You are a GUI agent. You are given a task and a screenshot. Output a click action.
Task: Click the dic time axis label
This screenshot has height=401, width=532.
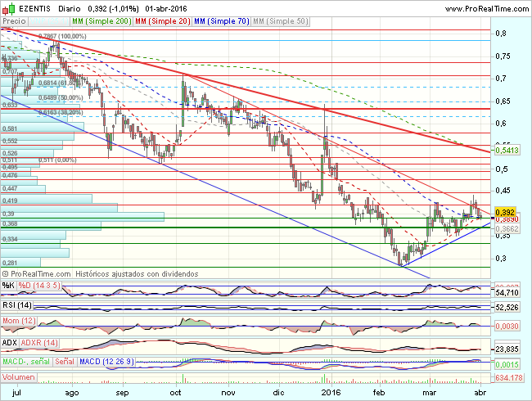point(278,393)
